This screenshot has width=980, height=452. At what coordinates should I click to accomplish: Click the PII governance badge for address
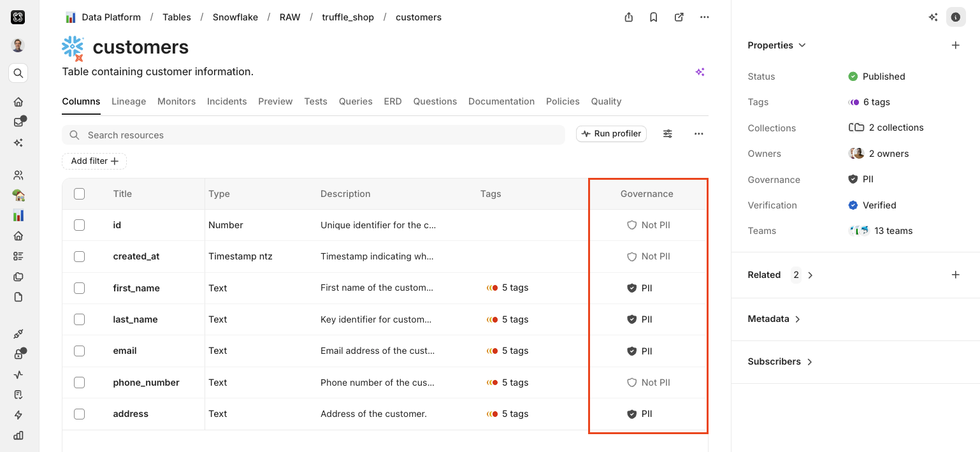click(640, 414)
